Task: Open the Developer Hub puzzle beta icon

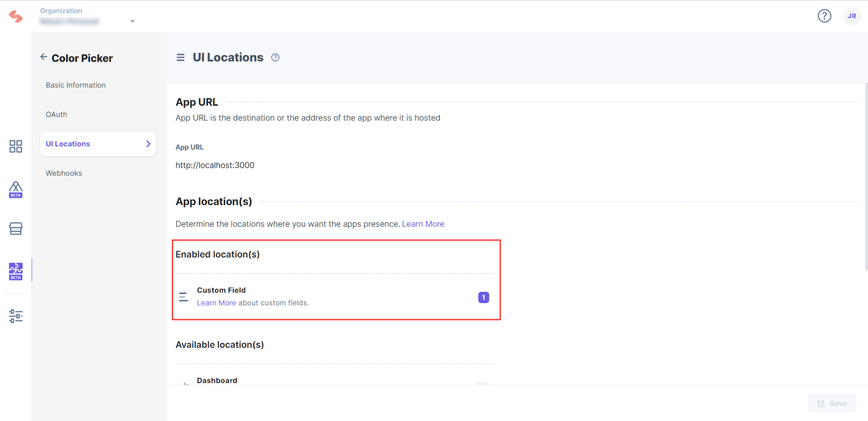Action: point(16,271)
